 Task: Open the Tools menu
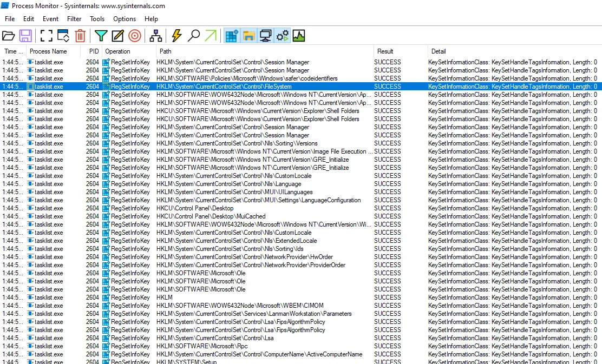point(97,19)
